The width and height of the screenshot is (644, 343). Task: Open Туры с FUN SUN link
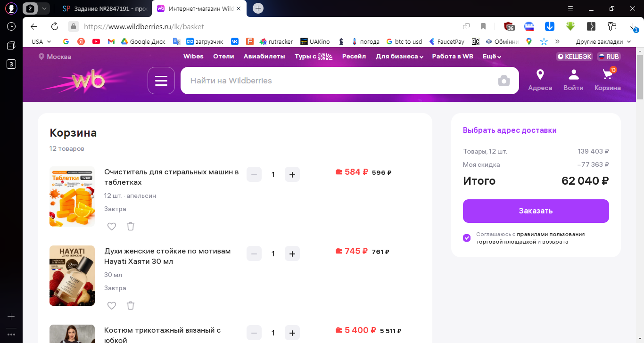(314, 57)
